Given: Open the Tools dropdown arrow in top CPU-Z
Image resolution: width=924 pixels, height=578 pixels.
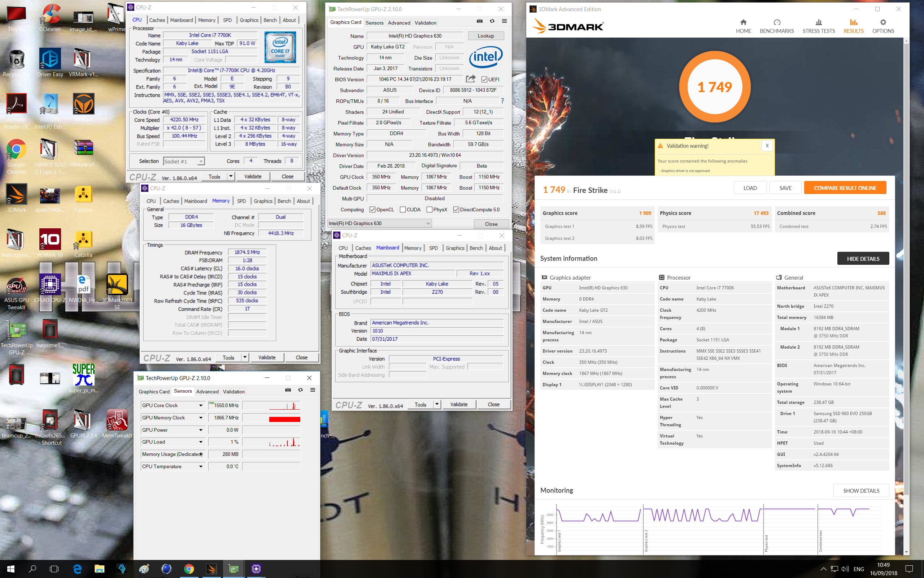Looking at the screenshot, I should coord(231,176).
